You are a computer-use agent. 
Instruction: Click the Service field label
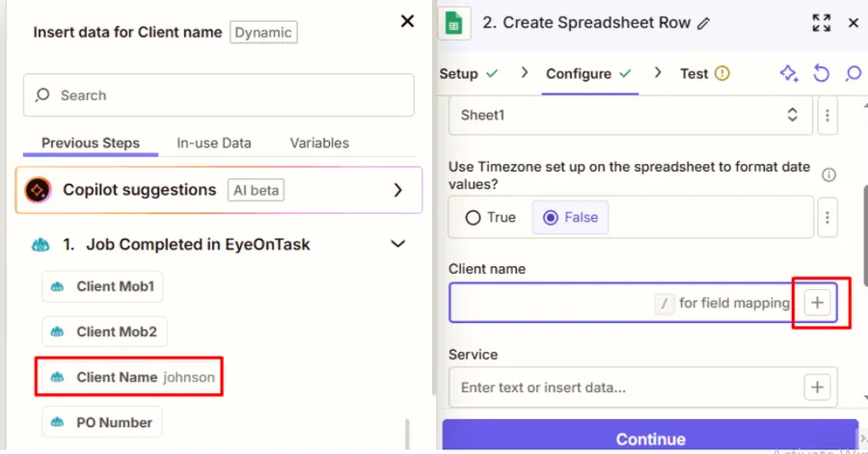point(473,355)
